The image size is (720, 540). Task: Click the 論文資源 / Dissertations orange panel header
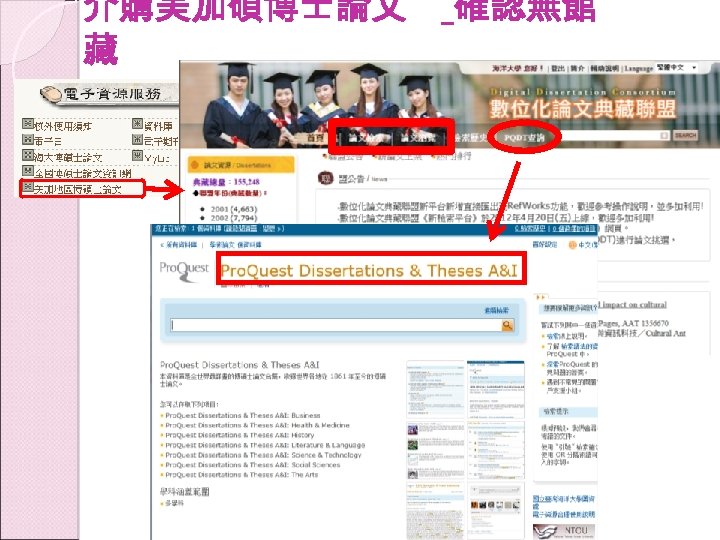click(241, 165)
